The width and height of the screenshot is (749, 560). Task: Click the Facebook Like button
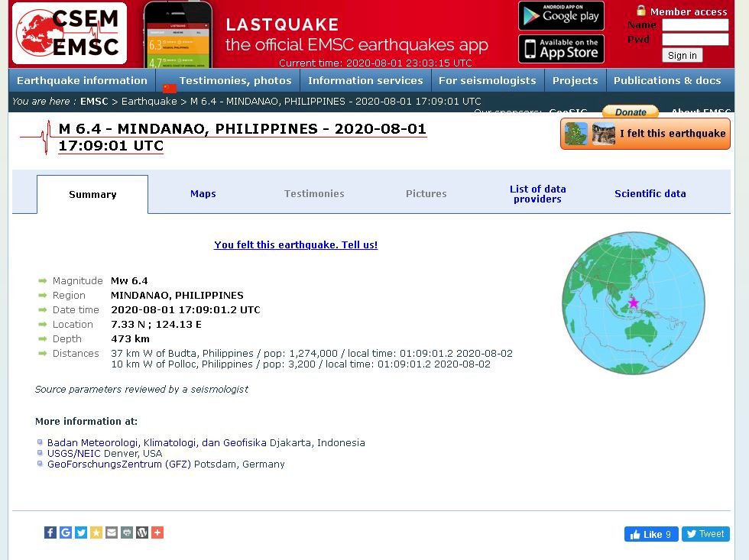pyautogui.click(x=650, y=534)
